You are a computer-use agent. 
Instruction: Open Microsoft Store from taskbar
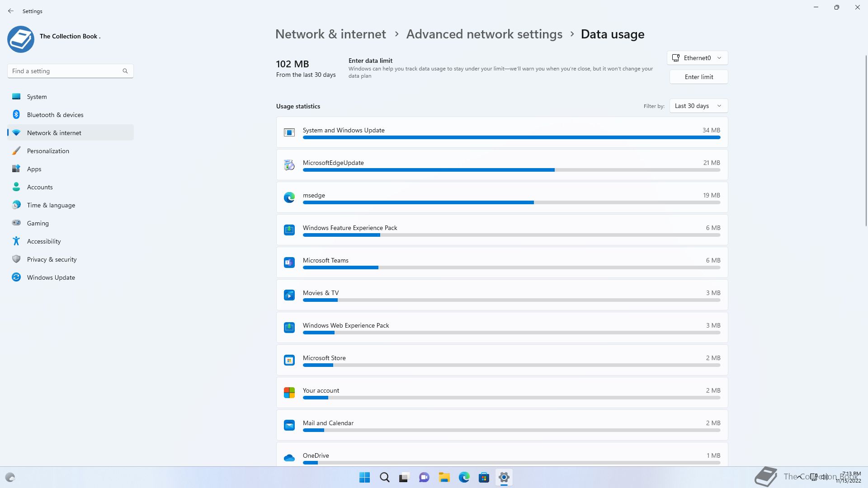point(484,478)
